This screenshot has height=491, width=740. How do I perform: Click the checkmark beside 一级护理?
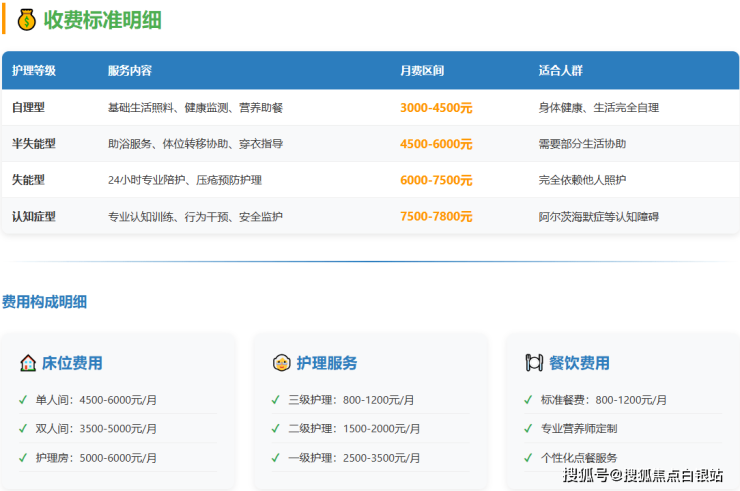[x=275, y=458]
